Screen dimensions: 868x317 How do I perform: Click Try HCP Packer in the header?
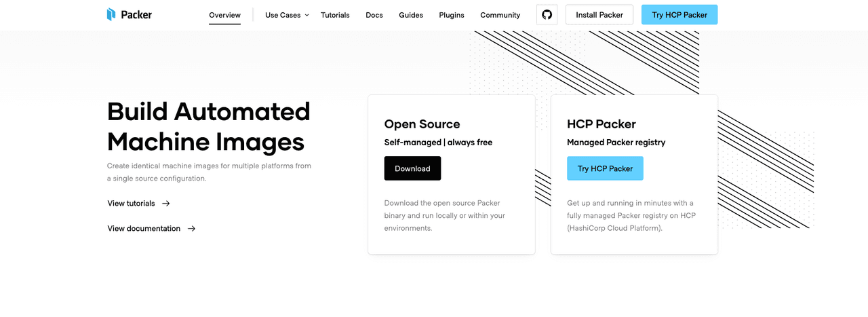[x=679, y=15]
